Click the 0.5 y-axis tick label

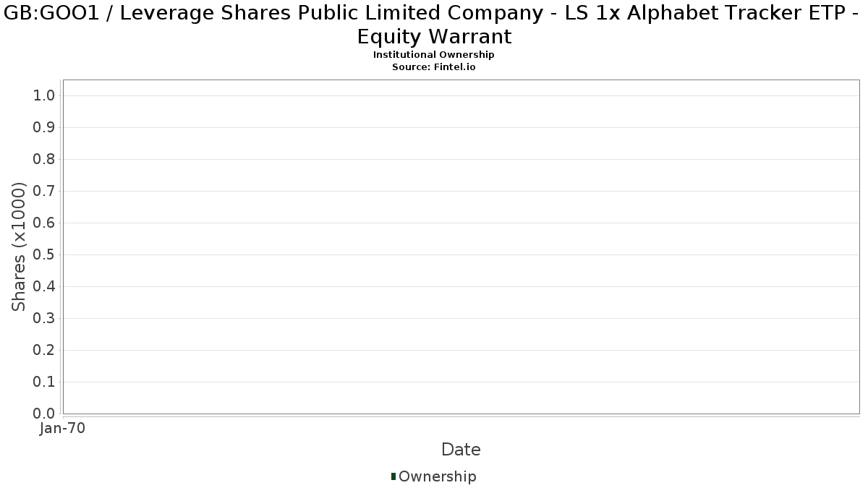coord(45,255)
